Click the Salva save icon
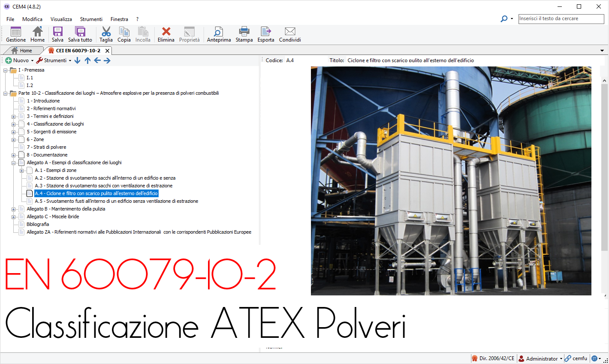The width and height of the screenshot is (609, 364). [57, 34]
